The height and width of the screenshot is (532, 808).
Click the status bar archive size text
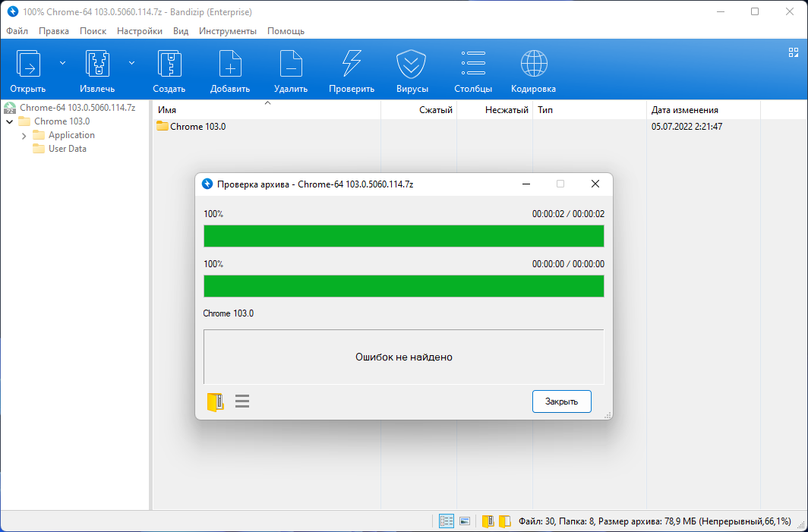(655, 521)
